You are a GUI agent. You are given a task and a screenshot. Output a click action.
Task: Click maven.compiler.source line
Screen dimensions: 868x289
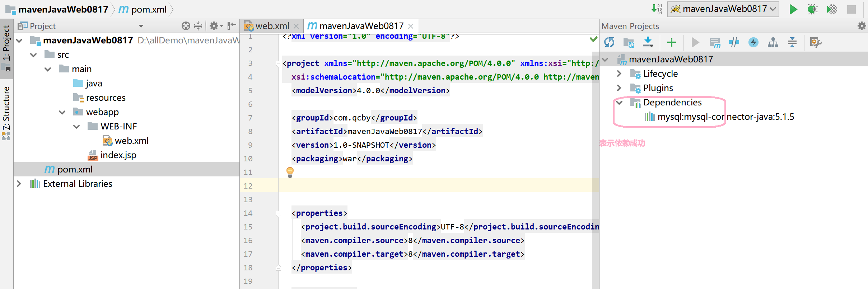point(413,240)
